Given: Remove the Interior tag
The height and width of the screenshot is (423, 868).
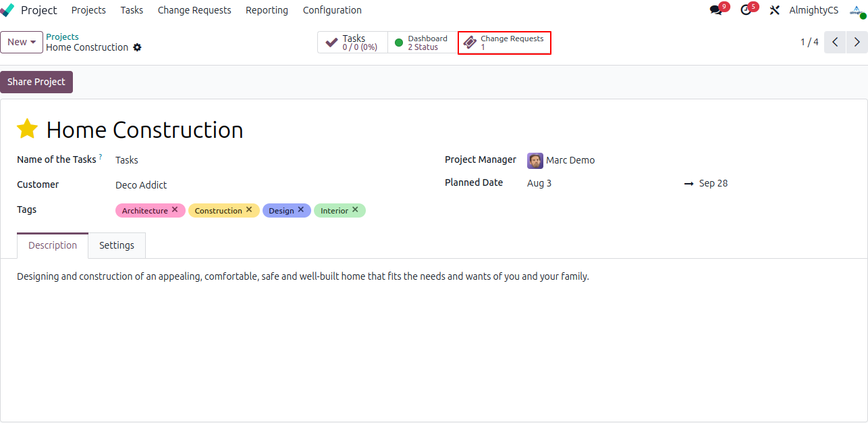Looking at the screenshot, I should 355,210.
